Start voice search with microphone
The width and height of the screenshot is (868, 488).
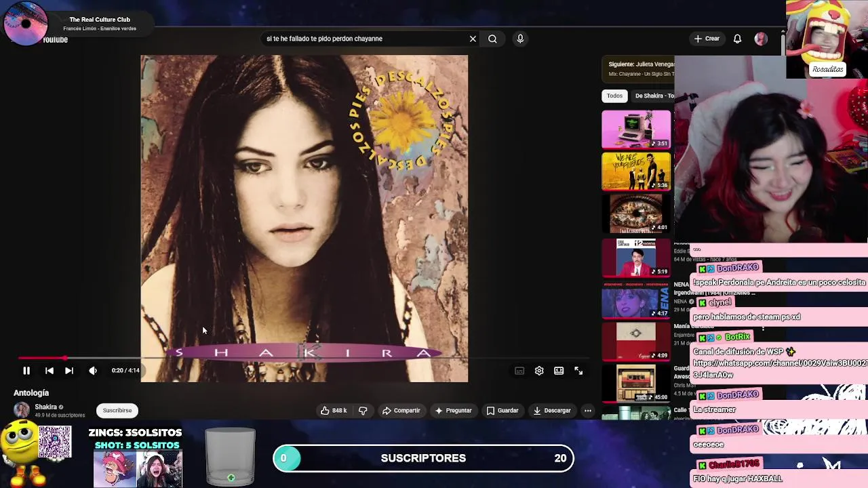[x=520, y=39]
